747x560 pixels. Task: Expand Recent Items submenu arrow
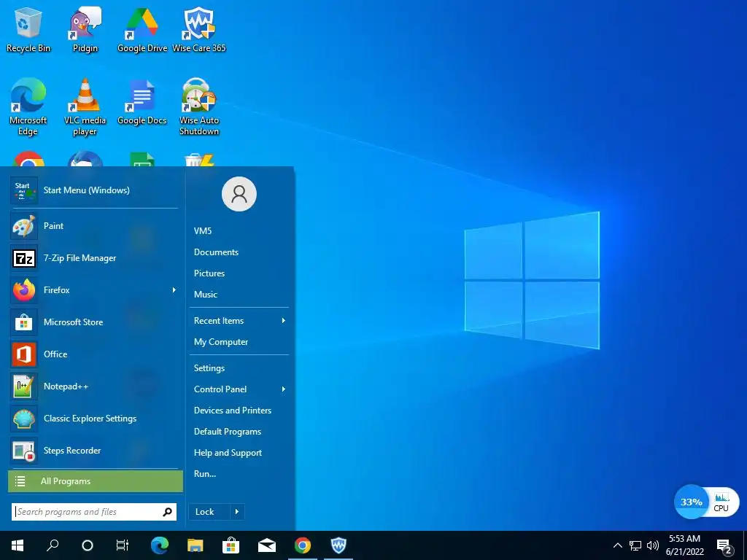[x=284, y=321]
